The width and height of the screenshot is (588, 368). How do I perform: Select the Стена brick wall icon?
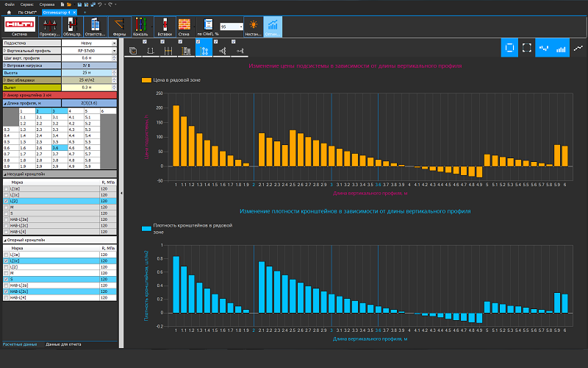pos(184,26)
